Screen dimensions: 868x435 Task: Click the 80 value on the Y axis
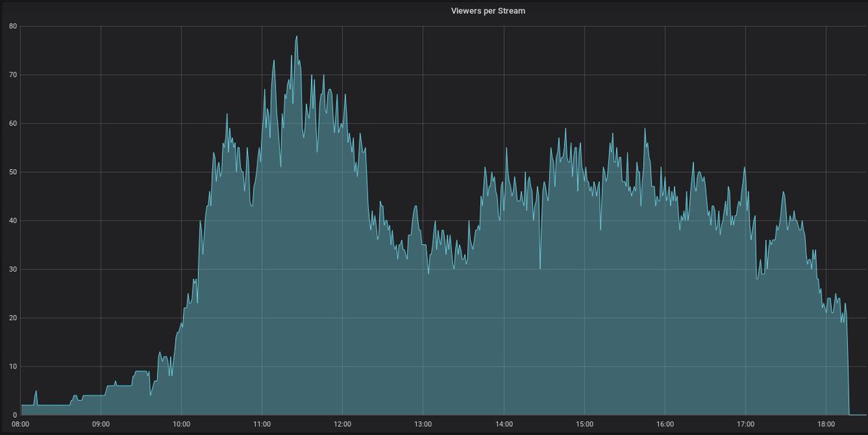click(12, 26)
